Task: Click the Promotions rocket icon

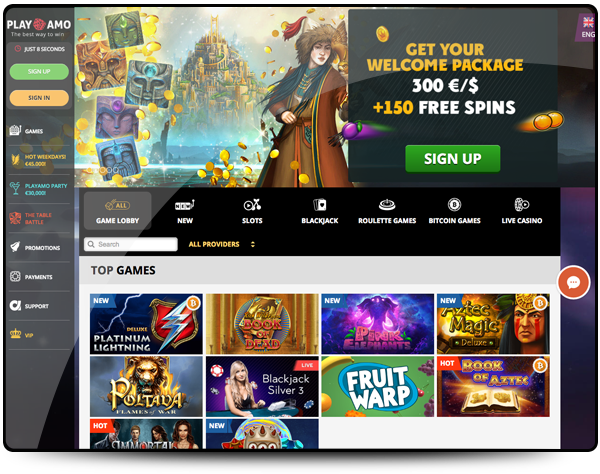Action: pyautogui.click(x=15, y=247)
